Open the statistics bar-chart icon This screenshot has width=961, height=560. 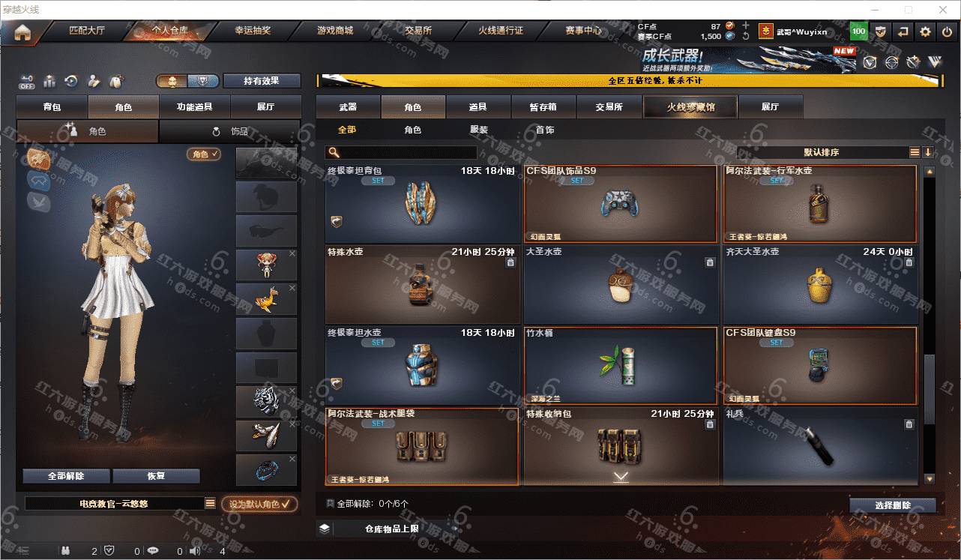(x=50, y=81)
